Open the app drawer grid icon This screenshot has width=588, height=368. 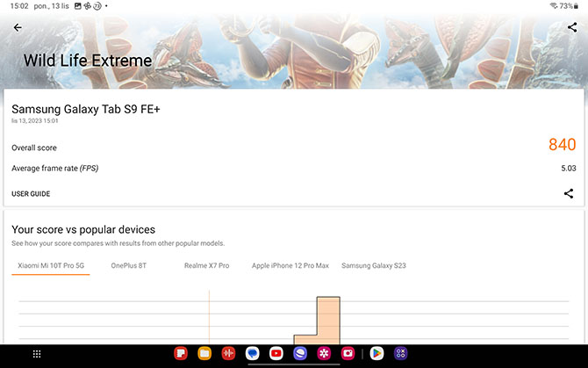37,354
